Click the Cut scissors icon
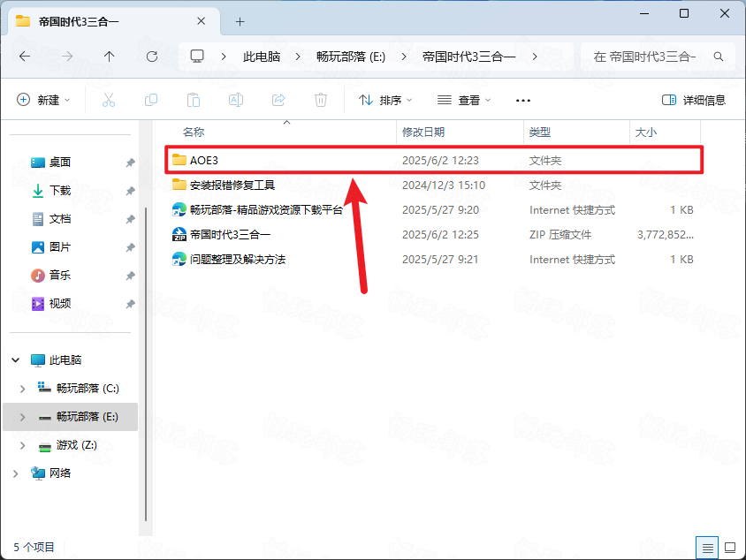Screen dimensions: 746x560 tap(109, 100)
